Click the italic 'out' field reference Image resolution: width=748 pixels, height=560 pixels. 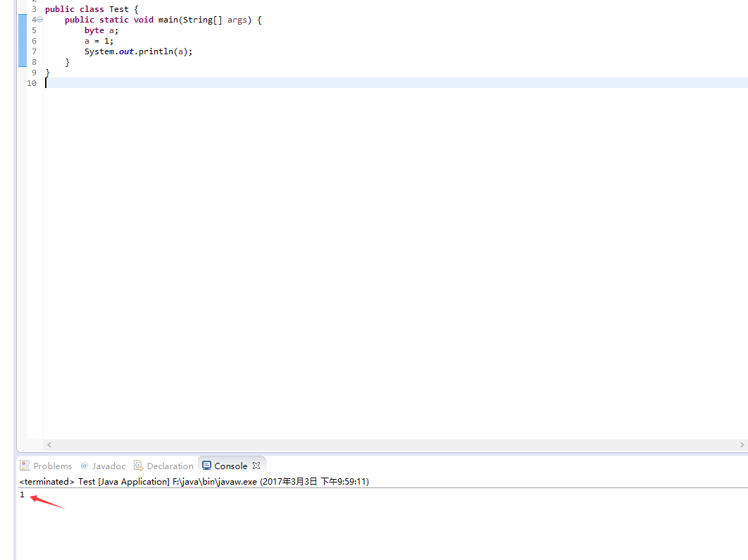tap(126, 51)
